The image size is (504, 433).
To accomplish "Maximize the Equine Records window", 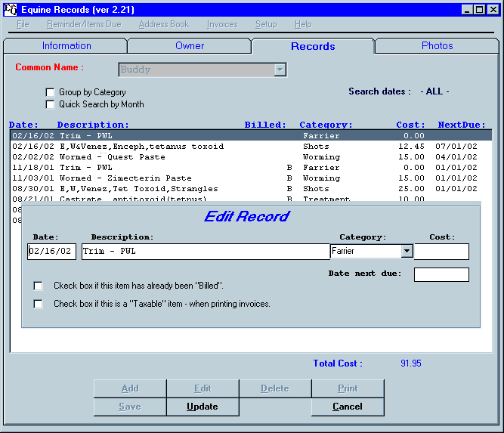I will click(x=480, y=10).
